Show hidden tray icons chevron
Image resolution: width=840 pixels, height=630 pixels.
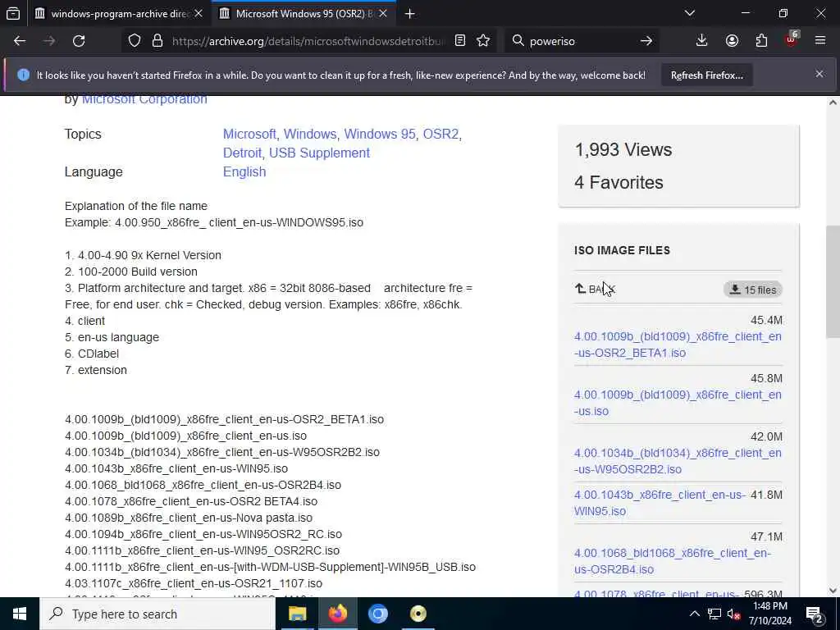694,614
